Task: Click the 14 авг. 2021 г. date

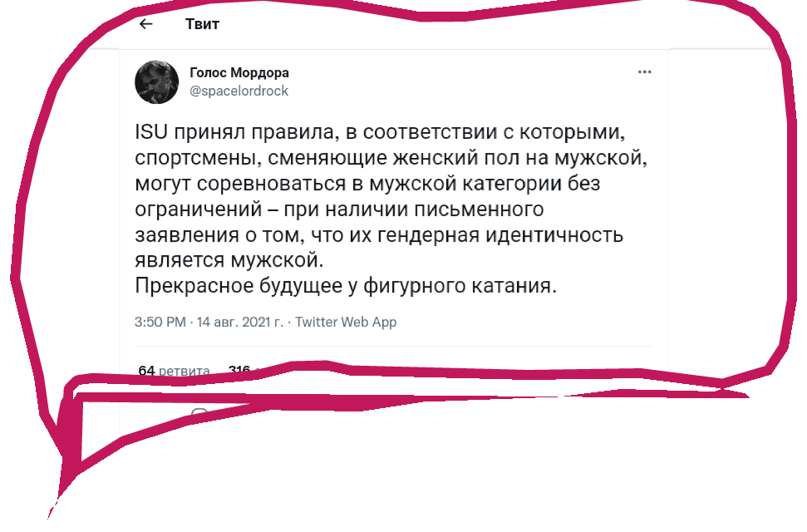Action: (240, 322)
